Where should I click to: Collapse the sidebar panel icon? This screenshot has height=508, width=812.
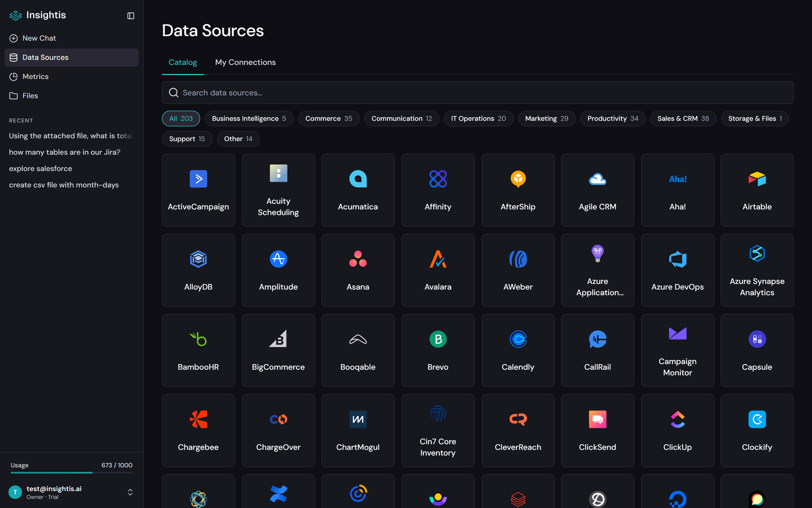131,16
